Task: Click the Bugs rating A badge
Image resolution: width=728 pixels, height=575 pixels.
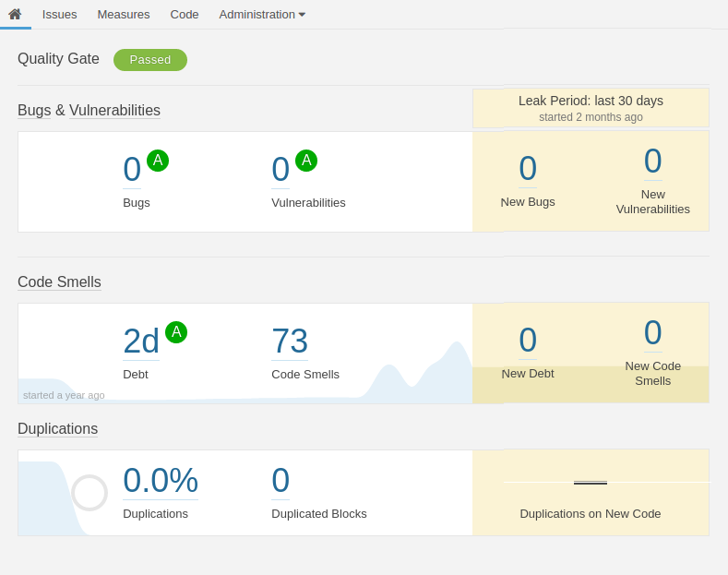Action: (x=158, y=161)
